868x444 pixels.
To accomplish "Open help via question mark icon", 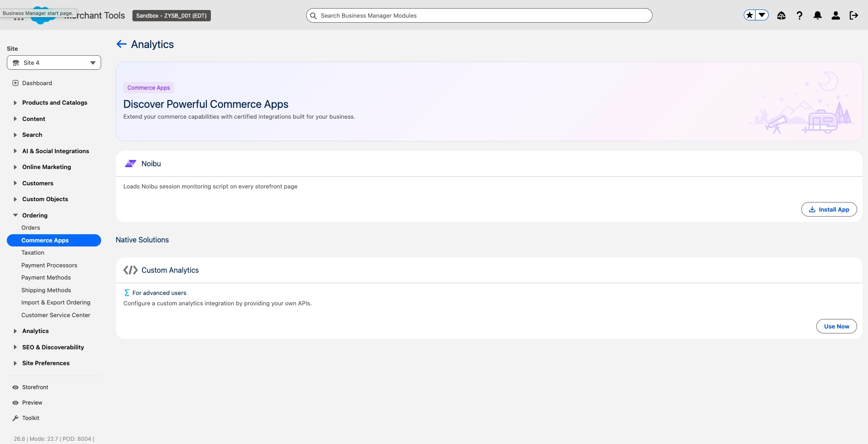I will (800, 15).
